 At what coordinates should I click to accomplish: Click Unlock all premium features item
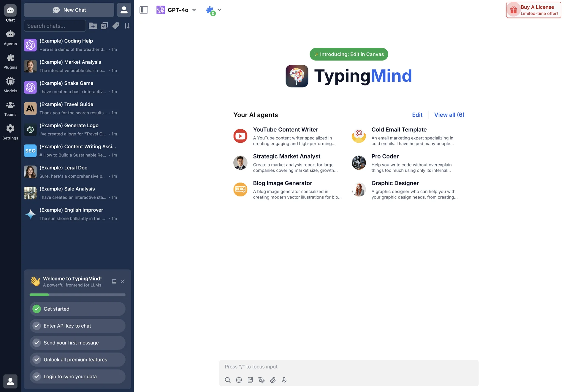pos(77,360)
